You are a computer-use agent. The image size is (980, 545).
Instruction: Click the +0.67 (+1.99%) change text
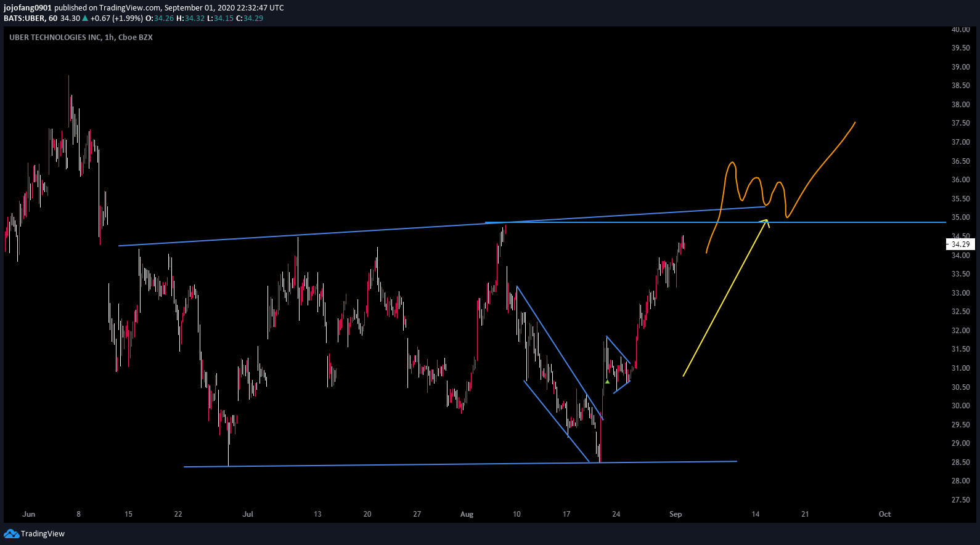pos(116,18)
